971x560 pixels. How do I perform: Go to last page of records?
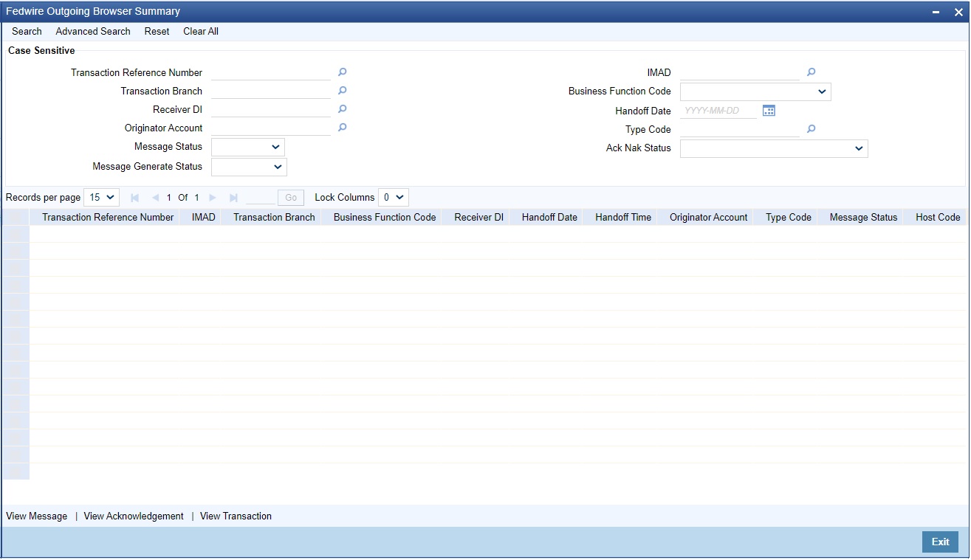coord(233,198)
